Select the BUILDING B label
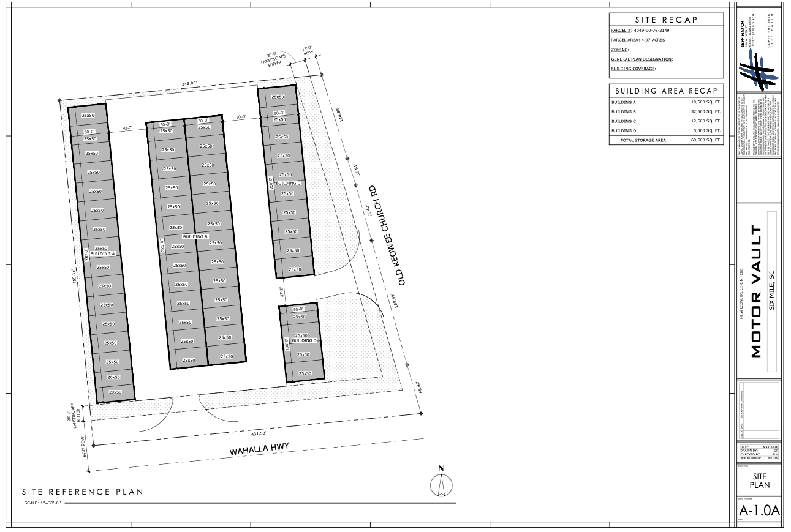Image resolution: width=791 pixels, height=532 pixels. tap(195, 236)
